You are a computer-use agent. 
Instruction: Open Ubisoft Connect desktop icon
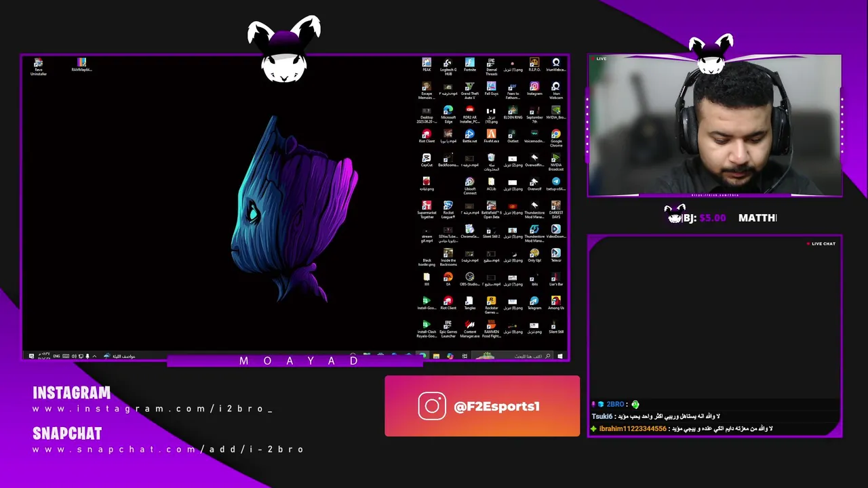469,186
